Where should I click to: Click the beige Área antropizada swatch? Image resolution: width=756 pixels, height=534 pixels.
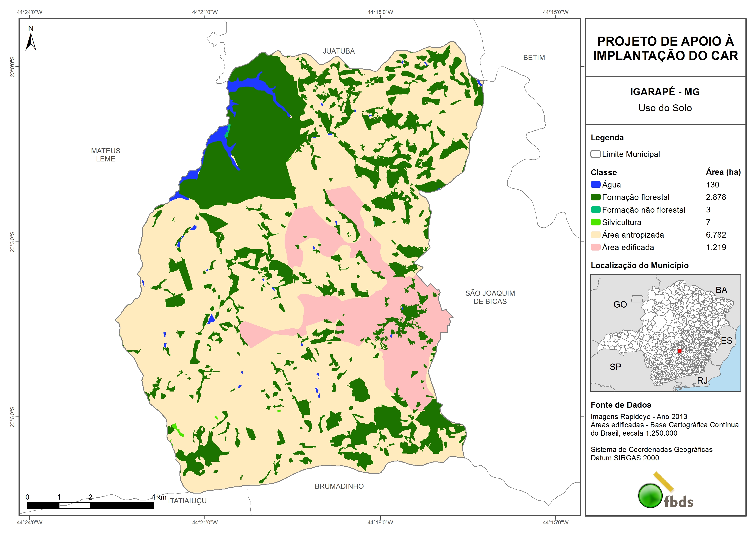(595, 235)
